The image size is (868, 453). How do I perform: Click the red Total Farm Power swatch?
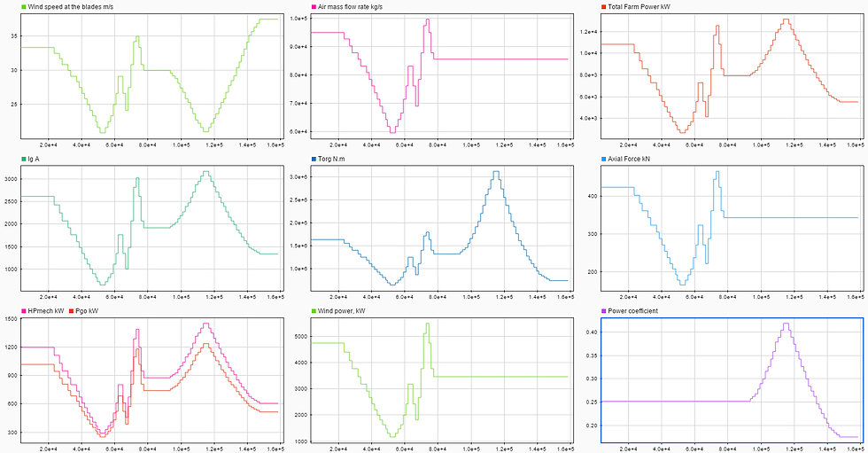coord(604,7)
